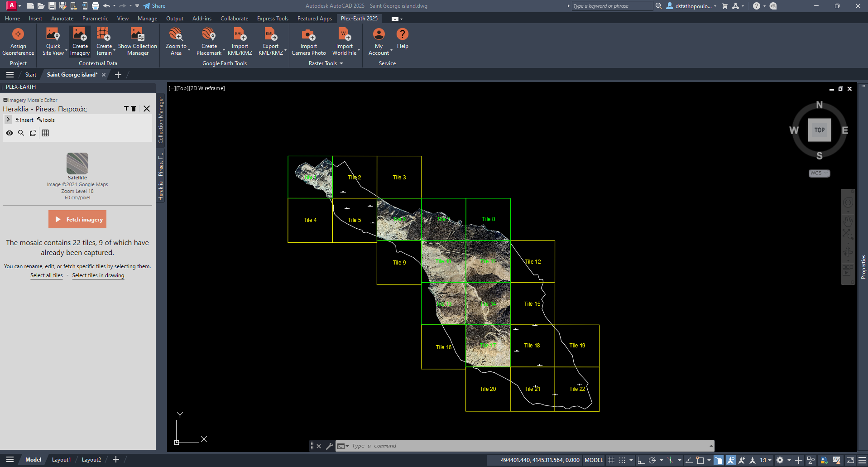Open the Start file tab
This screenshot has height=467, width=868.
point(31,75)
